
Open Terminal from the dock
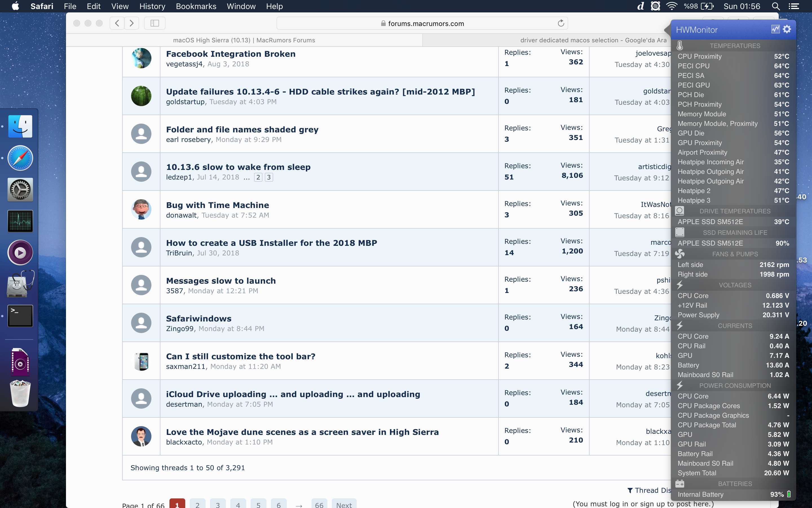[20, 316]
